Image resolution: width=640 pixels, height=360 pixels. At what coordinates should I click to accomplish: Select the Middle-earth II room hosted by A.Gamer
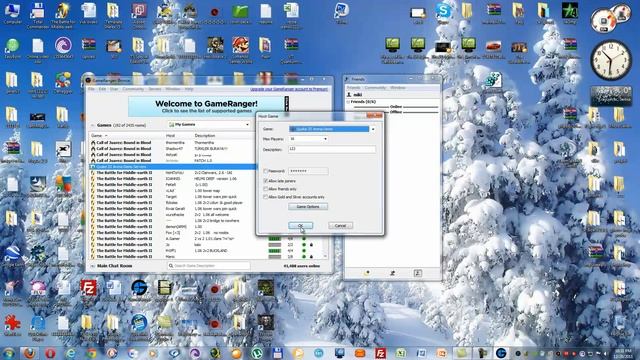click(173, 238)
